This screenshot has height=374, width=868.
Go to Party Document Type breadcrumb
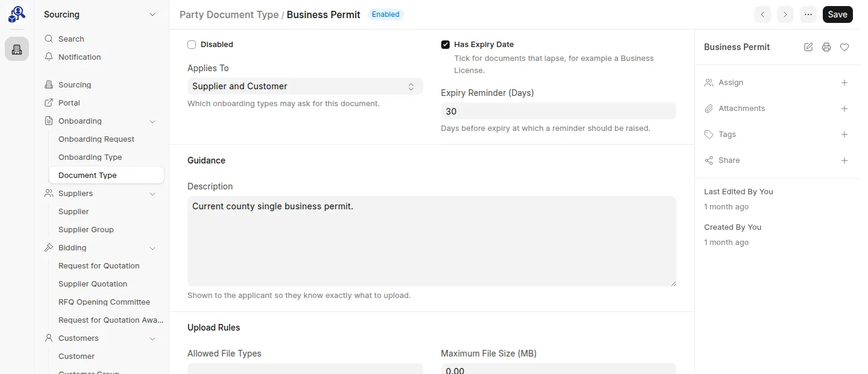pyautogui.click(x=229, y=14)
